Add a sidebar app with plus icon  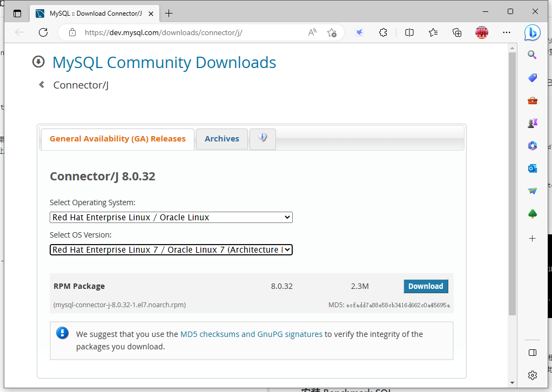(x=533, y=239)
